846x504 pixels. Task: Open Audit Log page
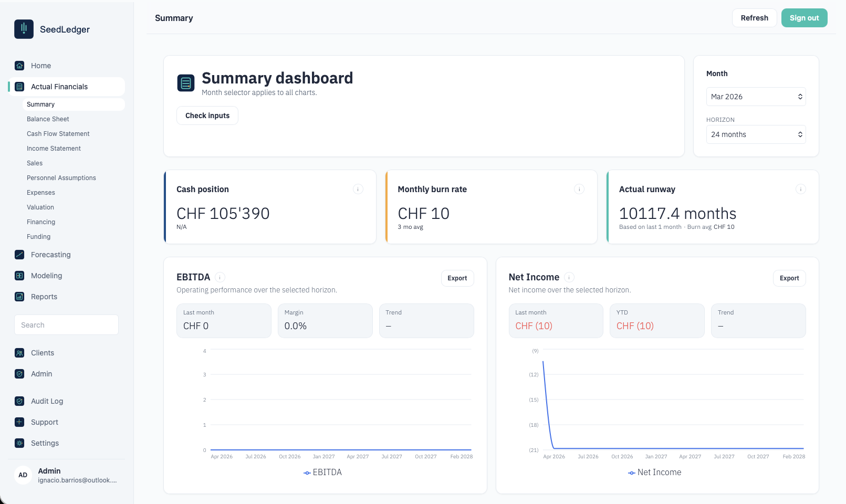tap(67, 401)
